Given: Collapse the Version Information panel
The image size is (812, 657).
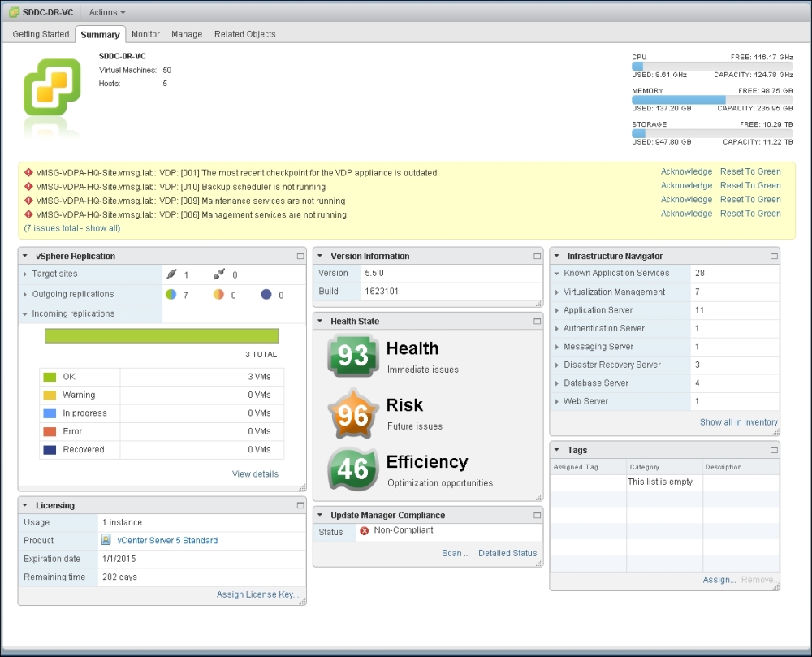Looking at the screenshot, I should 320,256.
